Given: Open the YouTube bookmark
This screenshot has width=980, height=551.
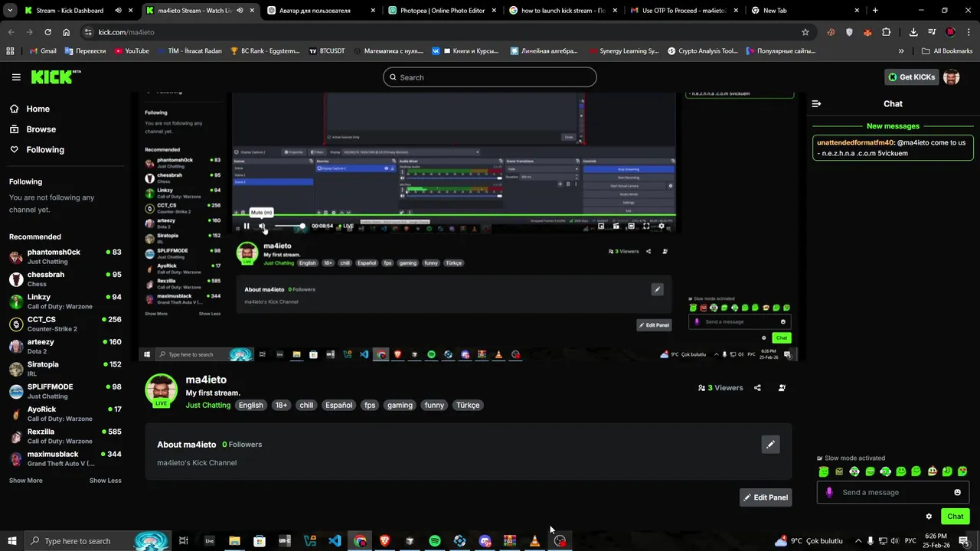Looking at the screenshot, I should 132,51.
